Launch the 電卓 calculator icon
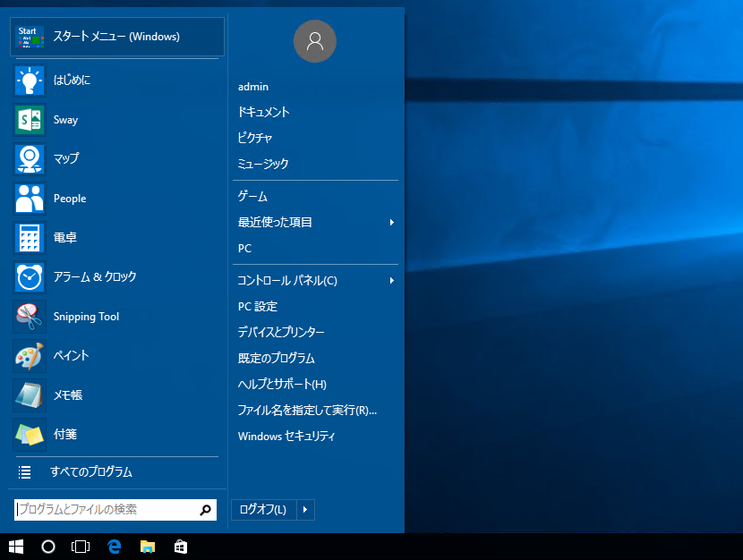Image resolution: width=743 pixels, height=560 pixels. [x=30, y=238]
